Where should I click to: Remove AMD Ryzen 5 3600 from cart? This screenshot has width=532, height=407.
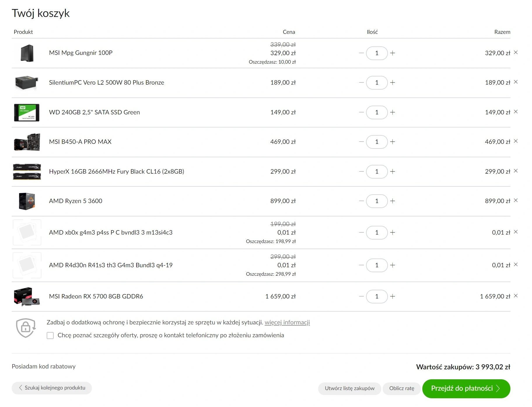tap(516, 200)
